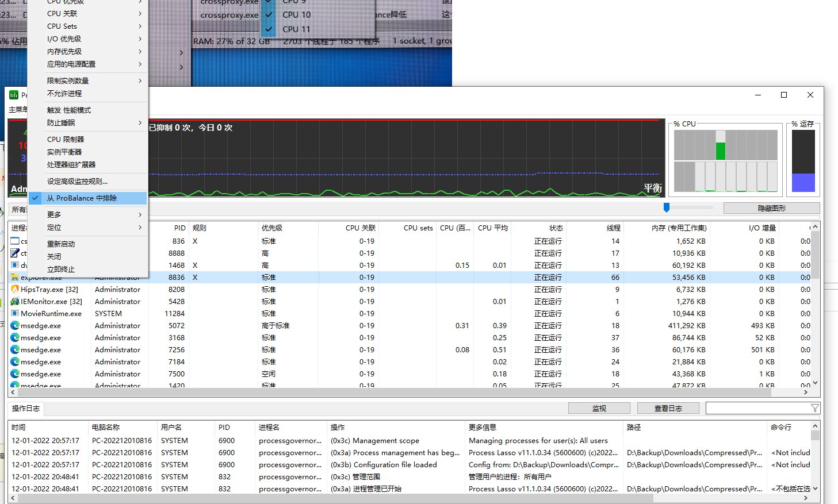This screenshot has width=838, height=504.
Task: Open 设定高级监控规则... entry
Action: point(88,181)
